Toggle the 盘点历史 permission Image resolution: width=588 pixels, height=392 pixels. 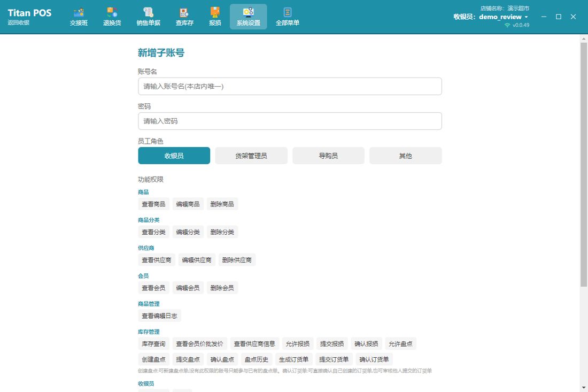point(257,359)
